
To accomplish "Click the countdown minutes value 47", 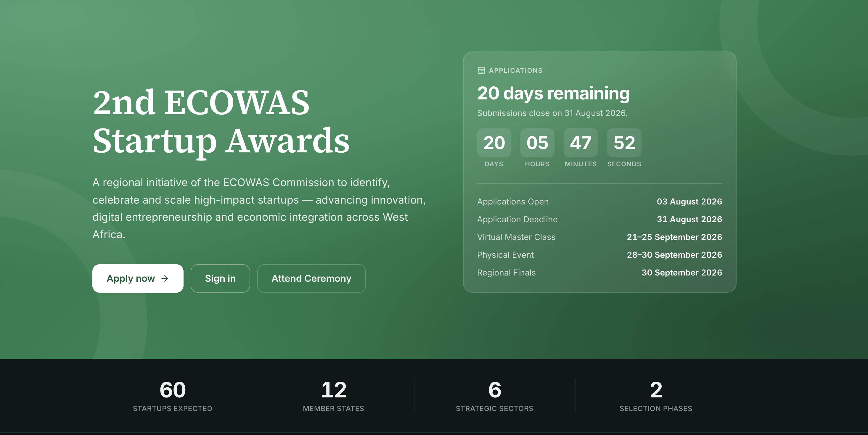I will coord(581,143).
